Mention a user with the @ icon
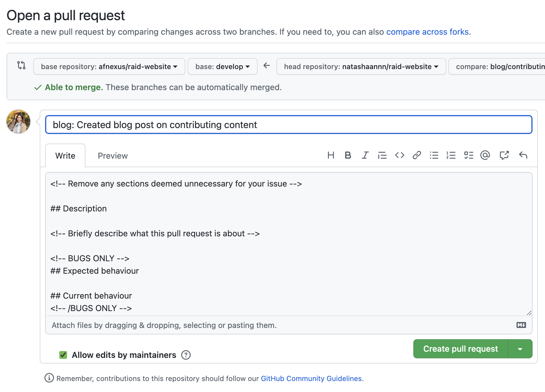The width and height of the screenshot is (545, 392). 485,155
